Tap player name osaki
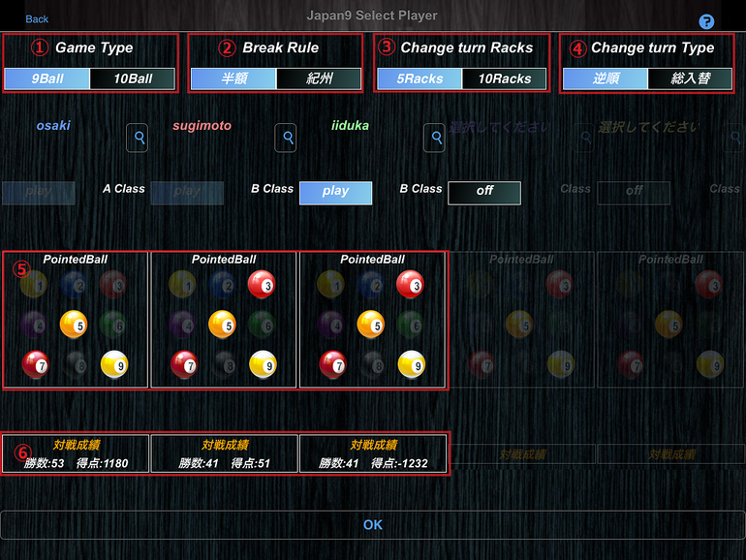This screenshot has width=746, height=560. click(x=53, y=126)
